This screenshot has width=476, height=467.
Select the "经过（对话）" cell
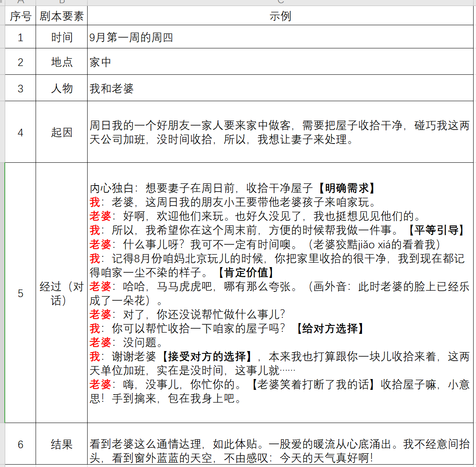pos(62,293)
